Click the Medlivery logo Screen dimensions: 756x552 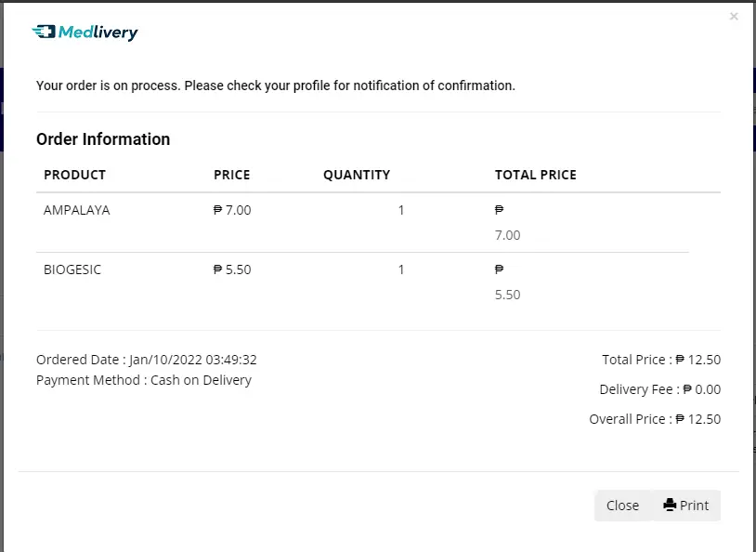tap(85, 33)
